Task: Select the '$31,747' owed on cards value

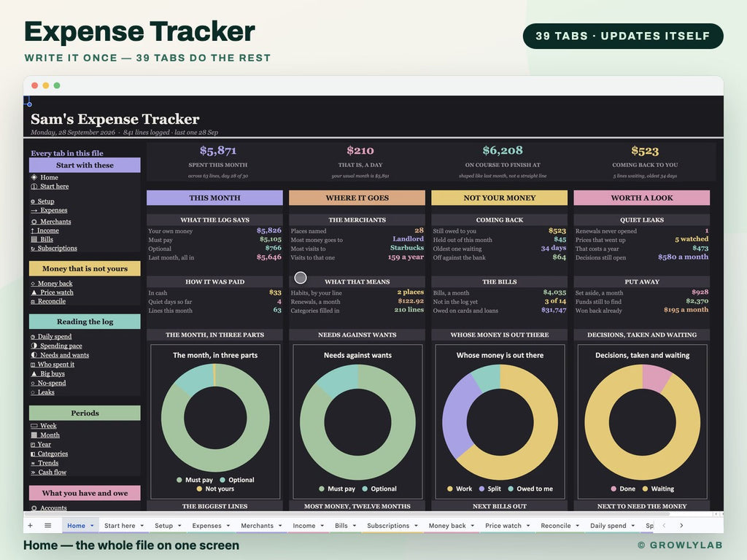Action: [x=554, y=310]
